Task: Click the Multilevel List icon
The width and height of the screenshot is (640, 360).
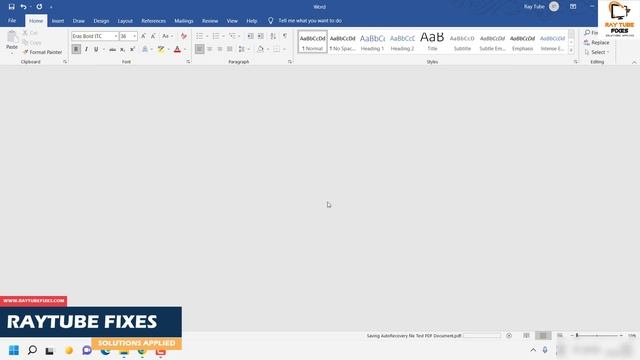Action: coord(232,36)
